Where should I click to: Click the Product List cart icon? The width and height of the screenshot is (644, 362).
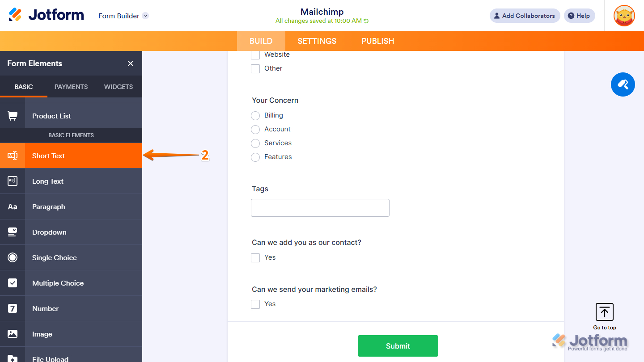point(13,115)
